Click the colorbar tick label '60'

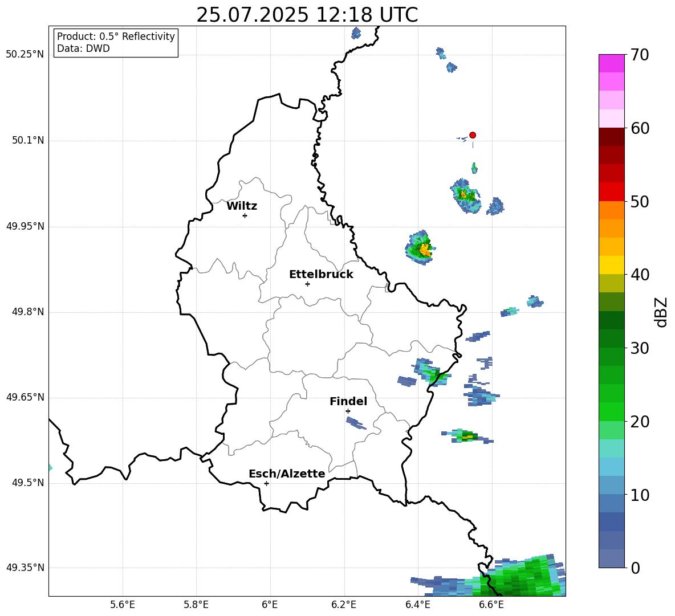tap(639, 128)
